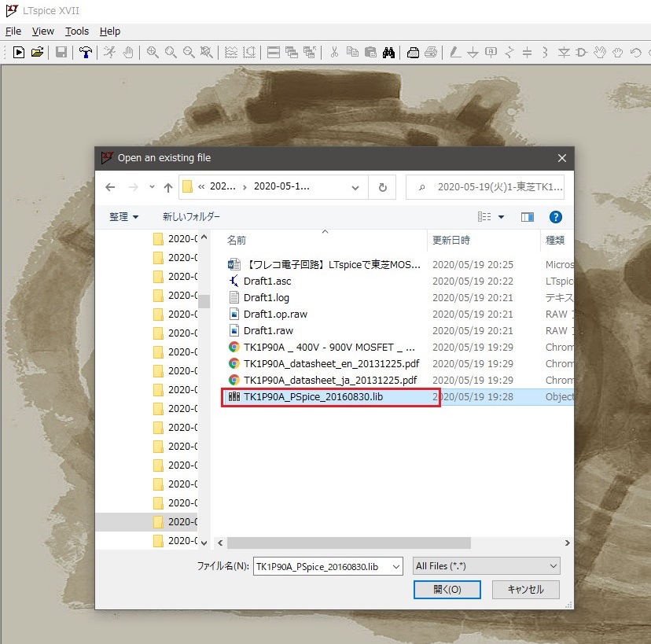Click the Halt simulation hand icon
This screenshot has height=644, width=651.
[x=128, y=53]
